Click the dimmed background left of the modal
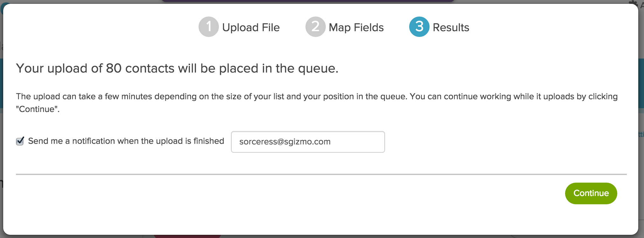The image size is (644, 238). click(1, 143)
